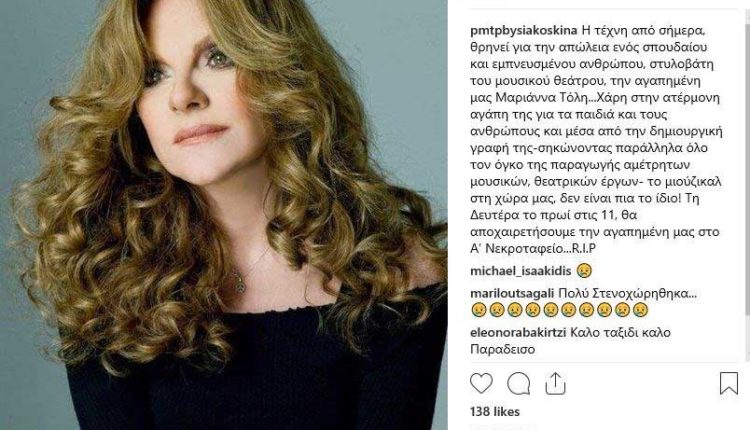
Task: Share the post via upload arrow icon
Action: click(x=555, y=383)
